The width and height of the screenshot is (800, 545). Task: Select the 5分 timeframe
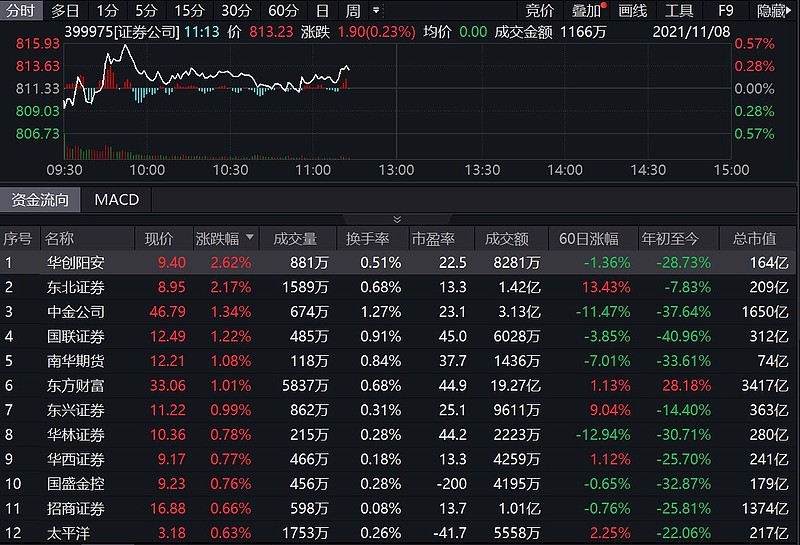pos(146,10)
